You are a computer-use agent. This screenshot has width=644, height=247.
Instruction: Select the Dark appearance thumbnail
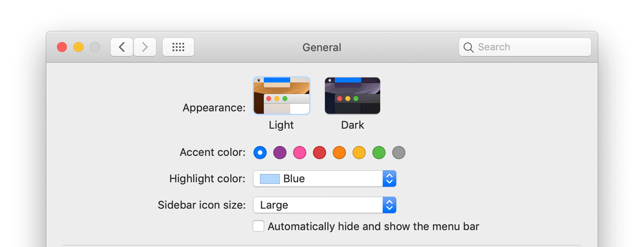352,96
